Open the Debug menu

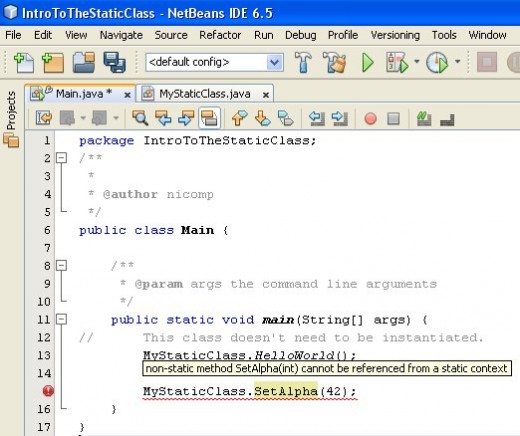(301, 35)
